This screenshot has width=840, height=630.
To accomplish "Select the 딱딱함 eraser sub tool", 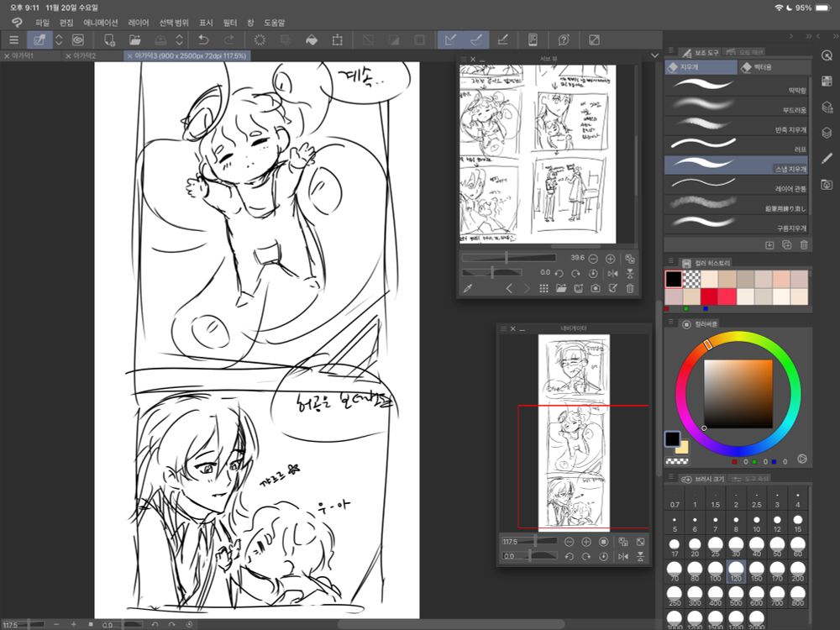I will [x=736, y=86].
